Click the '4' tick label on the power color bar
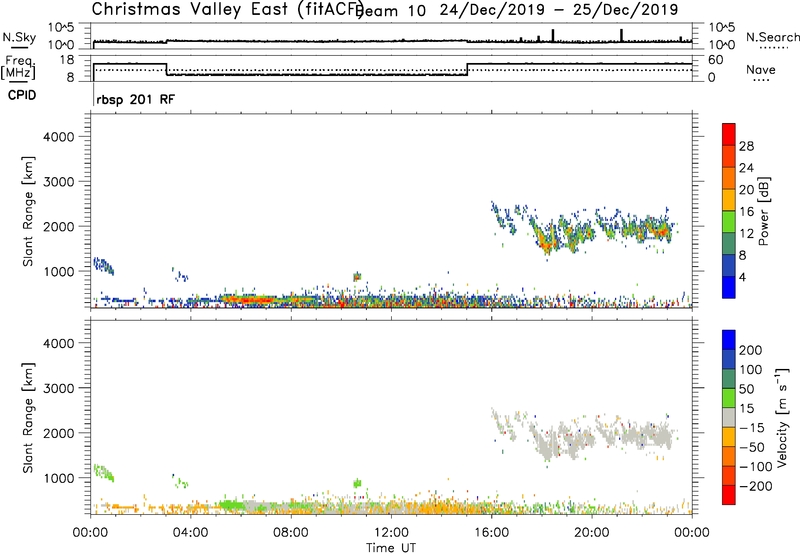Image resolution: width=800 pixels, height=554 pixels. point(742,278)
